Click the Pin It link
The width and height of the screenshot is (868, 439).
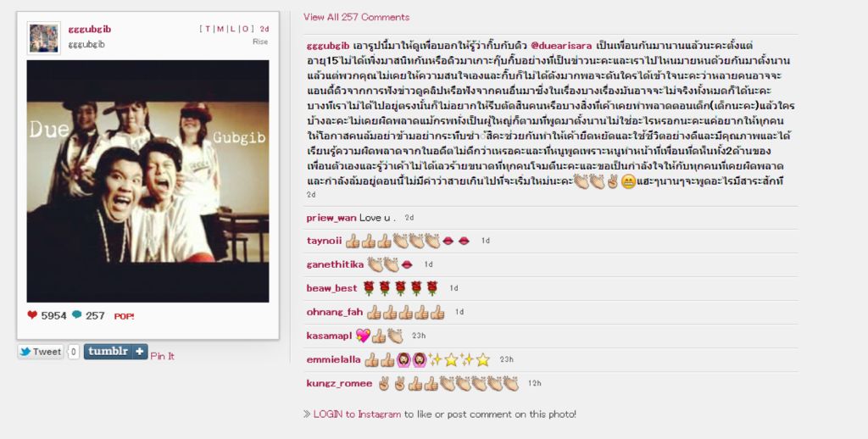coord(162,356)
